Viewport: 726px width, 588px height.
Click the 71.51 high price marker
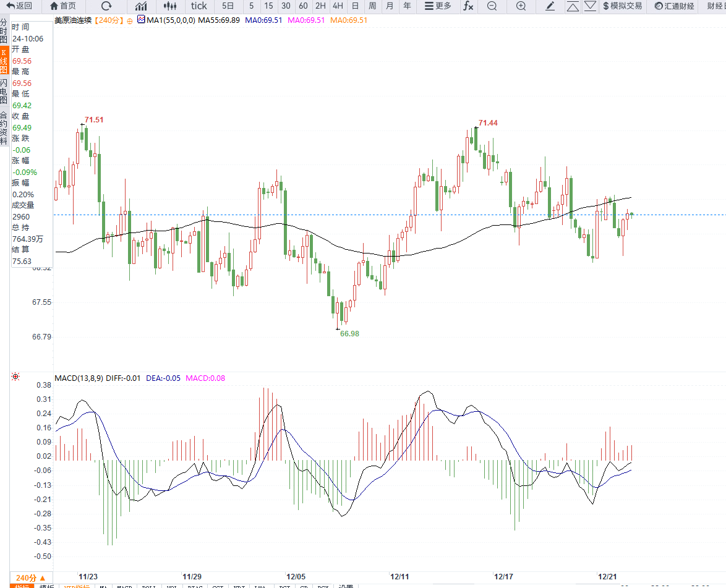(94, 120)
